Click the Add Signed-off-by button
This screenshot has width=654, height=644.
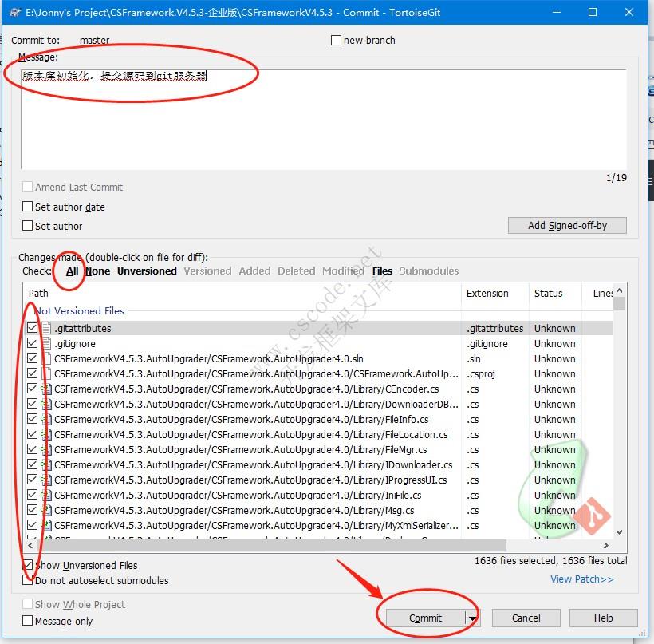pos(567,225)
